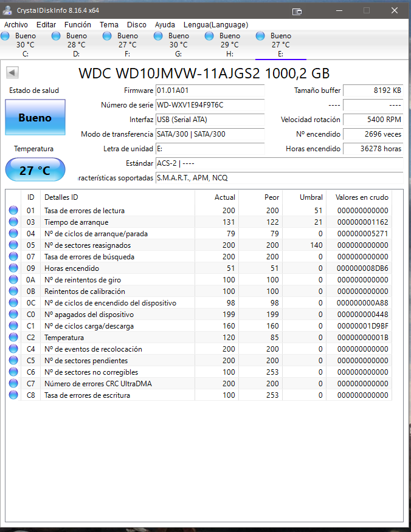
Task: Click the Umbral column header
Action: click(305, 197)
